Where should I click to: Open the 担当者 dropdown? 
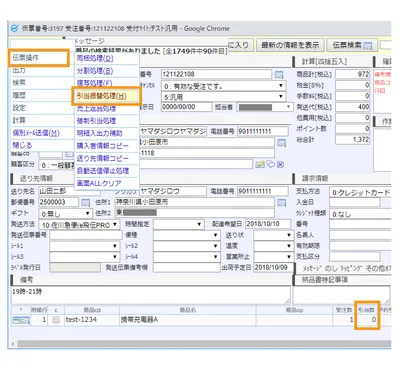264,107
